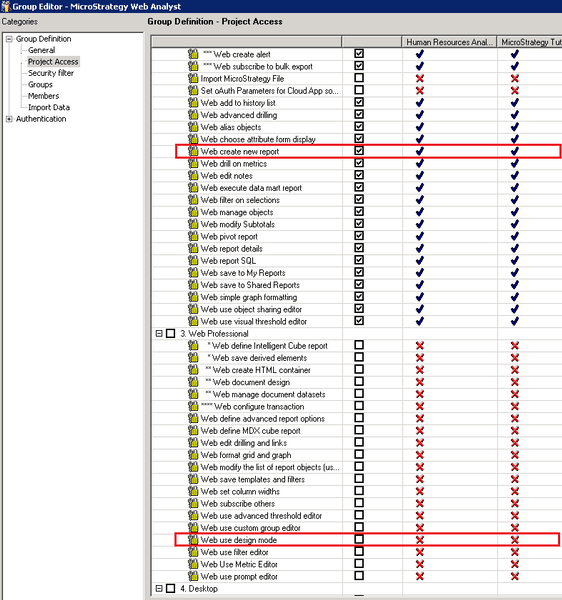The width and height of the screenshot is (562, 600).
Task: Expand the Authentication category node
Action: click(x=9, y=119)
